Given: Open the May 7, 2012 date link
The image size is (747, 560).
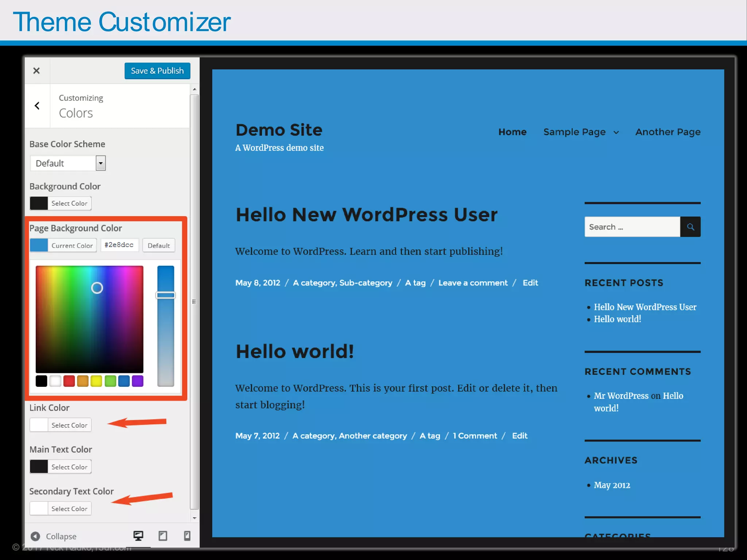Looking at the screenshot, I should click(258, 436).
